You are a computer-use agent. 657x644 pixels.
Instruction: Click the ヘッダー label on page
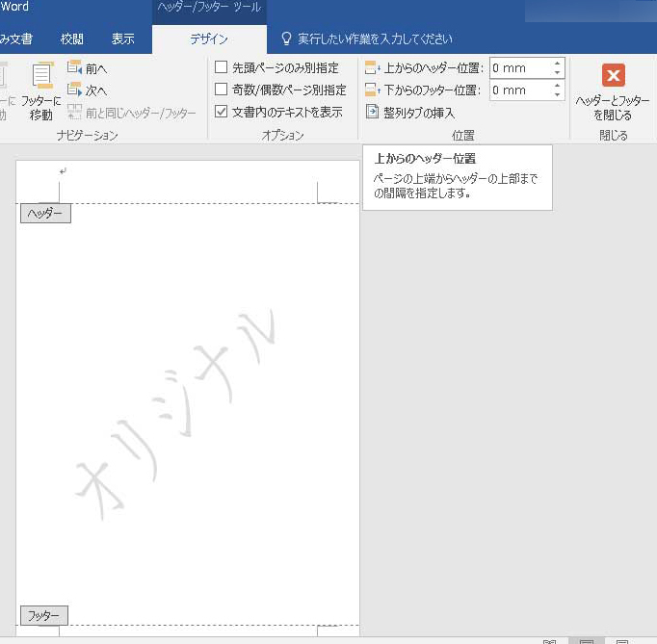pyautogui.click(x=45, y=214)
